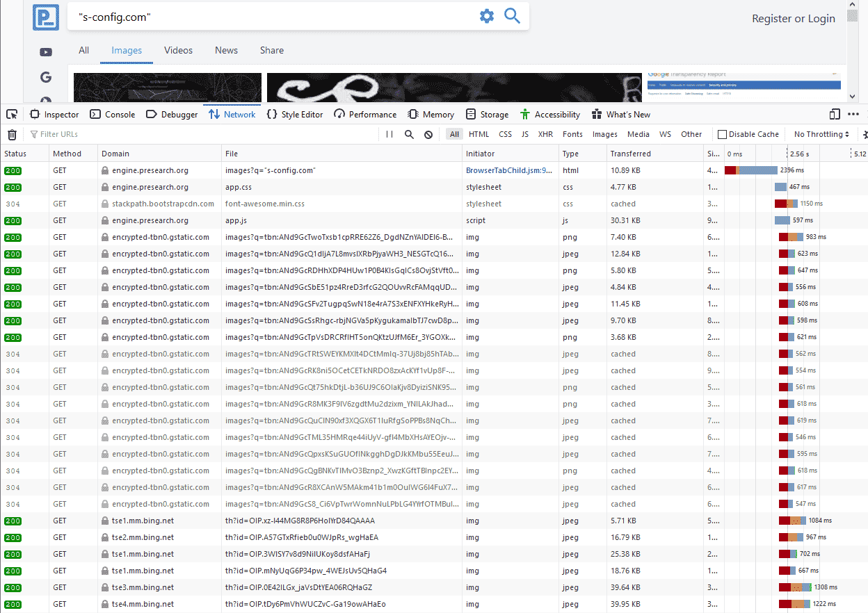Toggle responsive design mode icon
This screenshot has width=868, height=613.
(835, 114)
